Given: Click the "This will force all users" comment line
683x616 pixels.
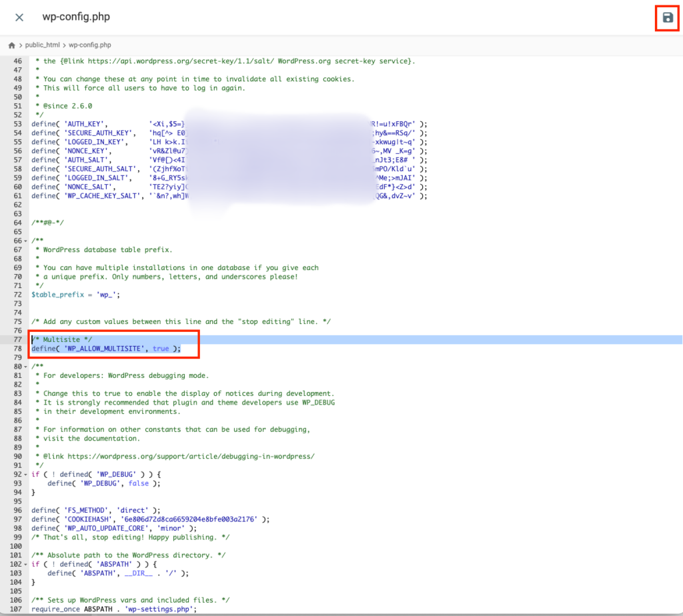Looking at the screenshot, I should coord(140,89).
